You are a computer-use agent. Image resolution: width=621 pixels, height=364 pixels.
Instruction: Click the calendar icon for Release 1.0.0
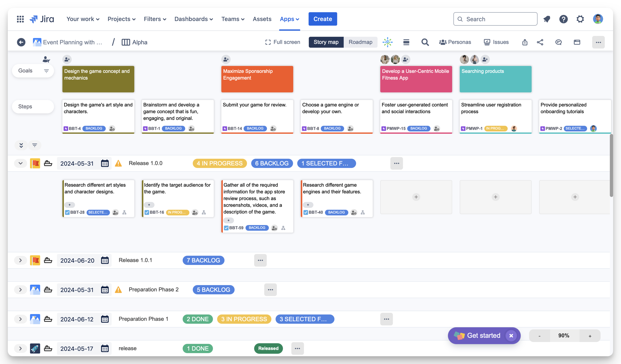point(105,163)
